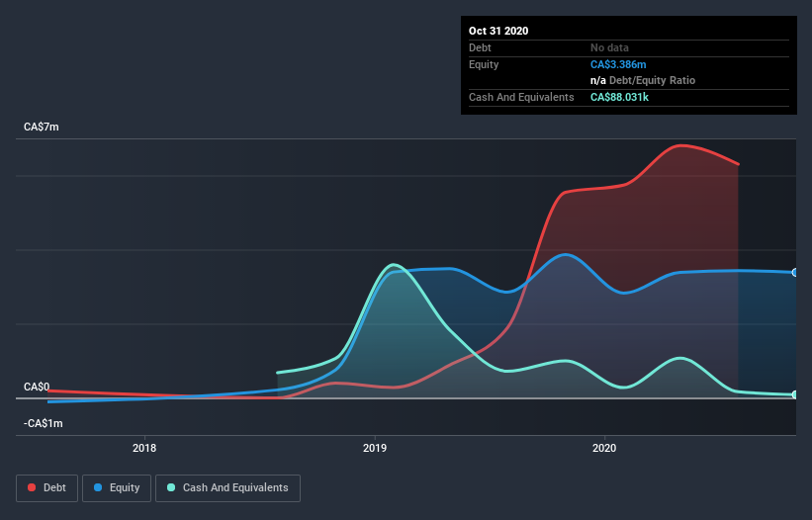Click the red Debt legend dot
Viewport: 812px width, 520px height.
click(32, 487)
